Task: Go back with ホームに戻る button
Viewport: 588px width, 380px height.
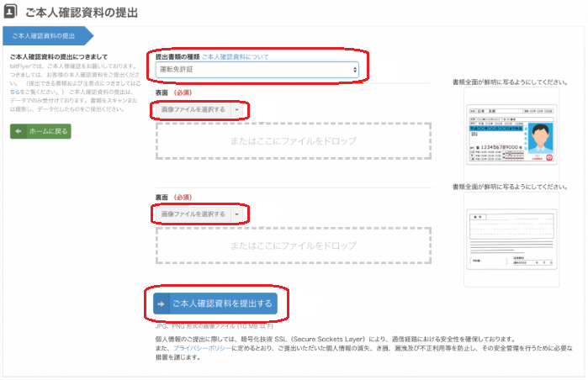Action: pyautogui.click(x=40, y=131)
